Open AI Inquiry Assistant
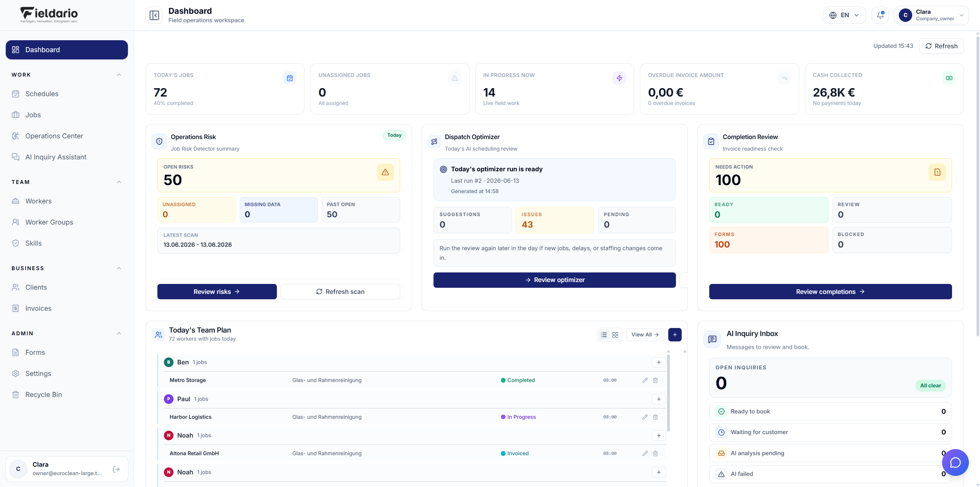Screen dimensions: 980x487 pyautogui.click(x=67, y=157)
